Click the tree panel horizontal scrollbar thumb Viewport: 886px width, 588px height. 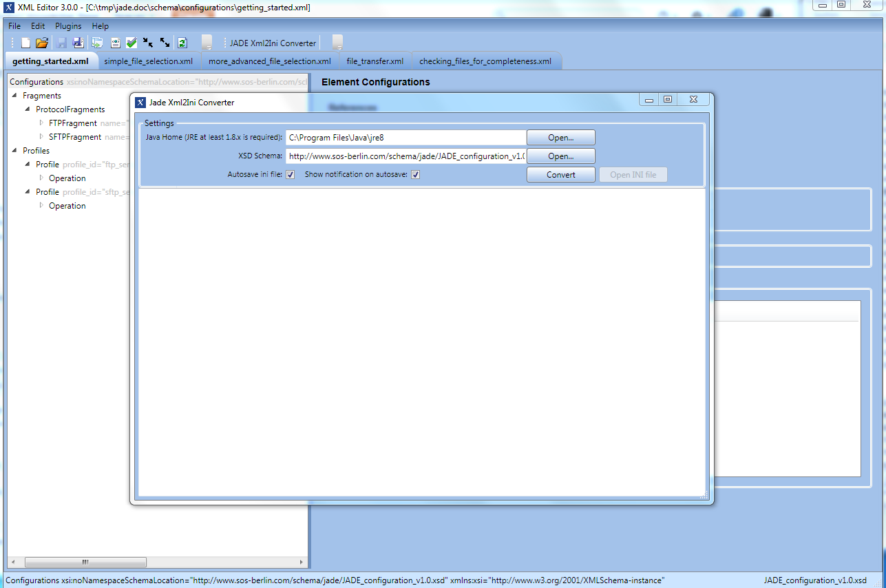[x=86, y=562]
